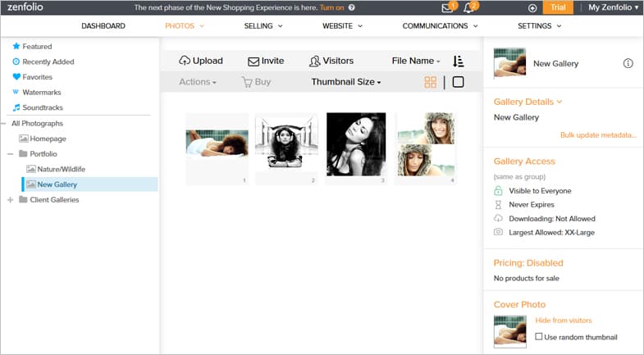Screen dimensions: 644x355
Task: Click the zenfolio logo
Action: (x=25, y=7)
